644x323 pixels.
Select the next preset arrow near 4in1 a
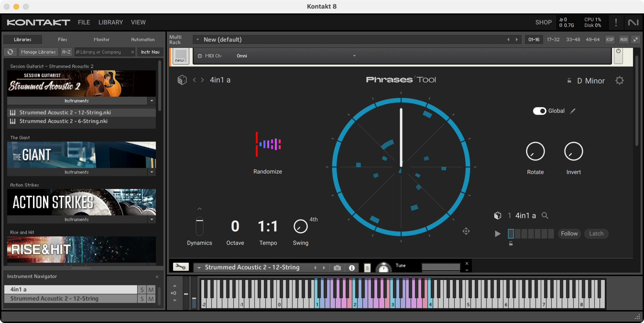pos(203,80)
